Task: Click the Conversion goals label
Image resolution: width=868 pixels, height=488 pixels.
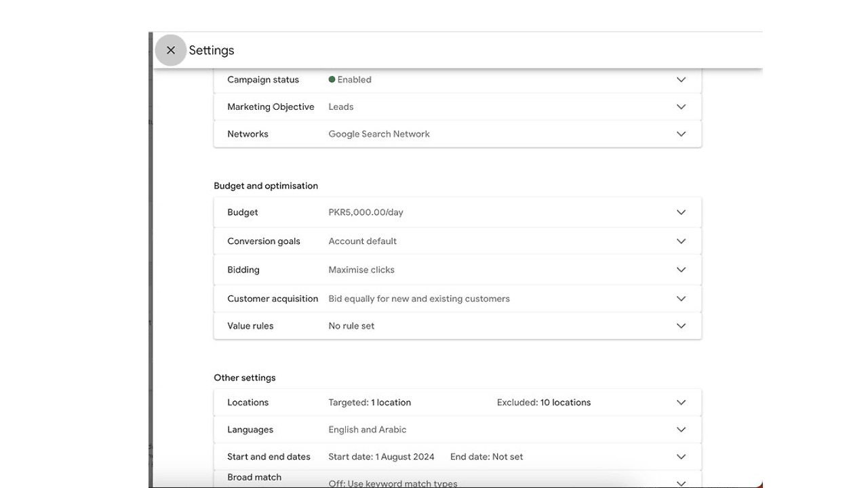Action: [264, 241]
